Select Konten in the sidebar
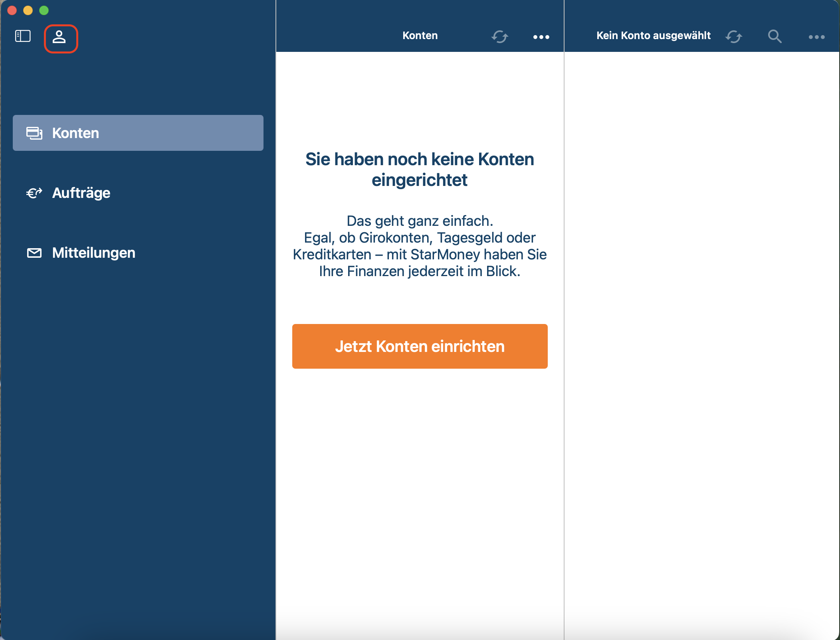840x640 pixels. point(75,133)
